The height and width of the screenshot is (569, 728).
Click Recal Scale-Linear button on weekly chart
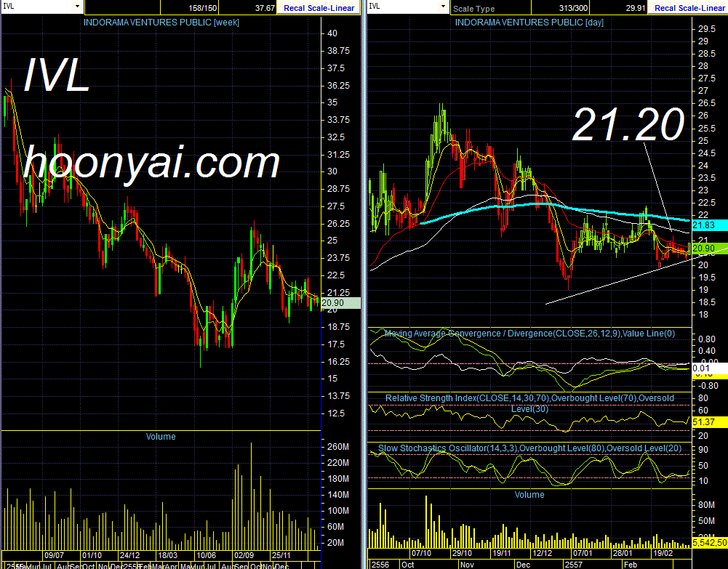[x=319, y=8]
